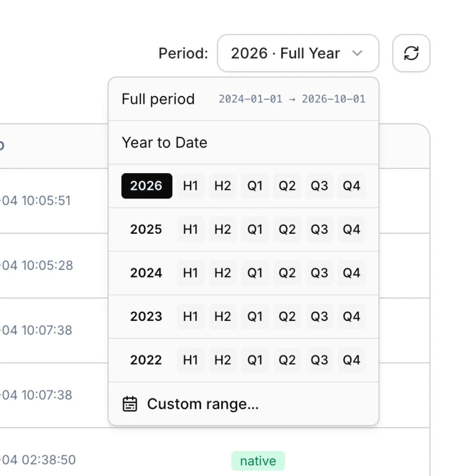Pick H2 in the 2025 row
476x476 pixels.
tap(223, 229)
